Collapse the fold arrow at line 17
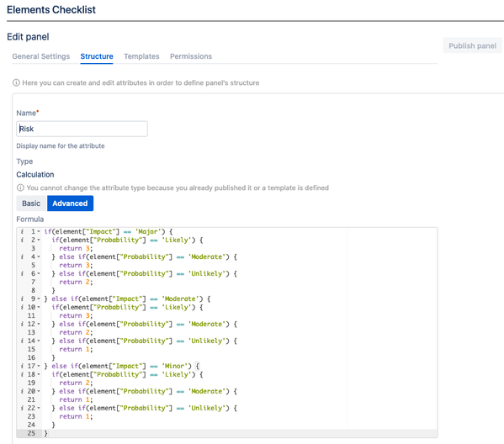The image size is (504, 444). point(39,366)
